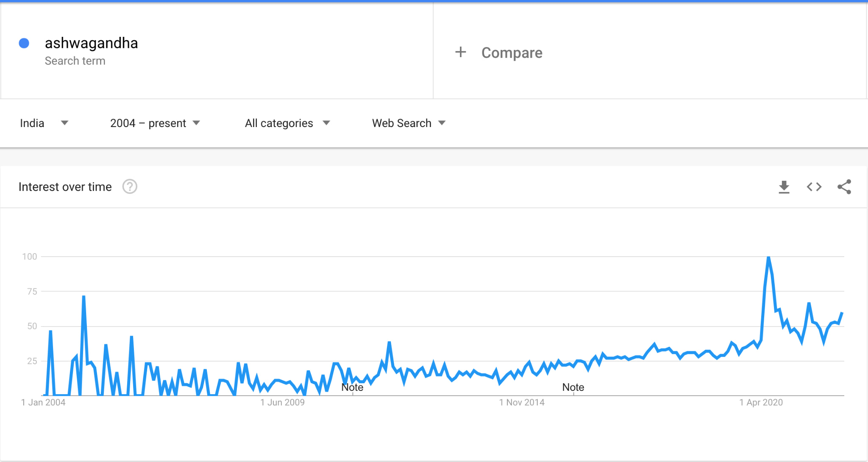Click the embed code icon
868x462 pixels.
tap(814, 187)
